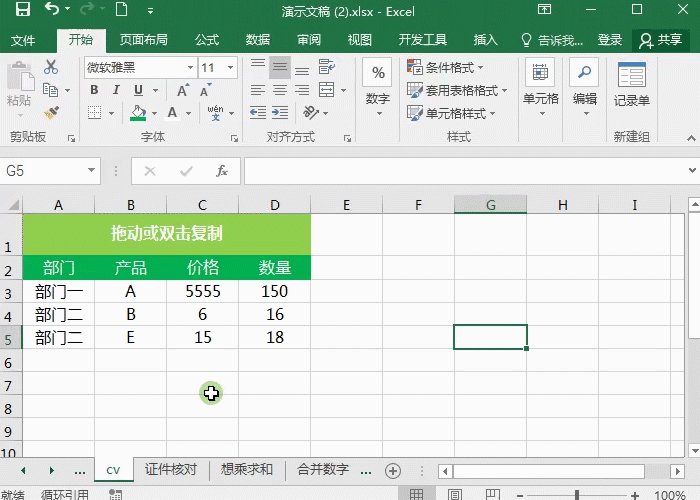Viewport: 700px width, 500px height.
Task: Open the 数字 number format group button
Action: click(x=378, y=88)
